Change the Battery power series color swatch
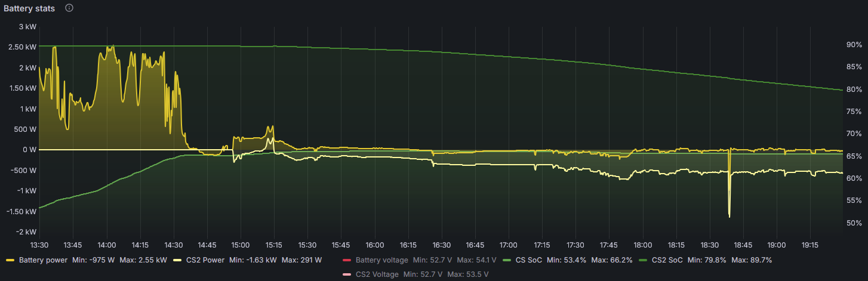868x281 pixels. click(10, 260)
